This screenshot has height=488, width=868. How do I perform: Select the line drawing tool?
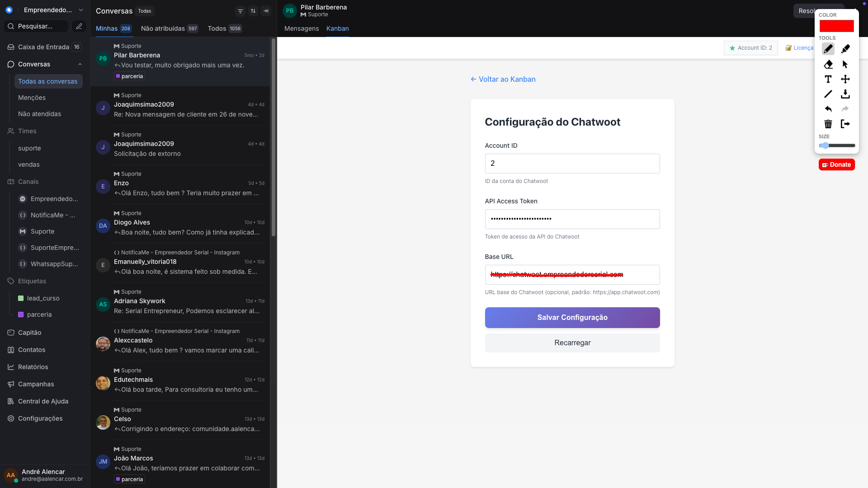click(828, 94)
